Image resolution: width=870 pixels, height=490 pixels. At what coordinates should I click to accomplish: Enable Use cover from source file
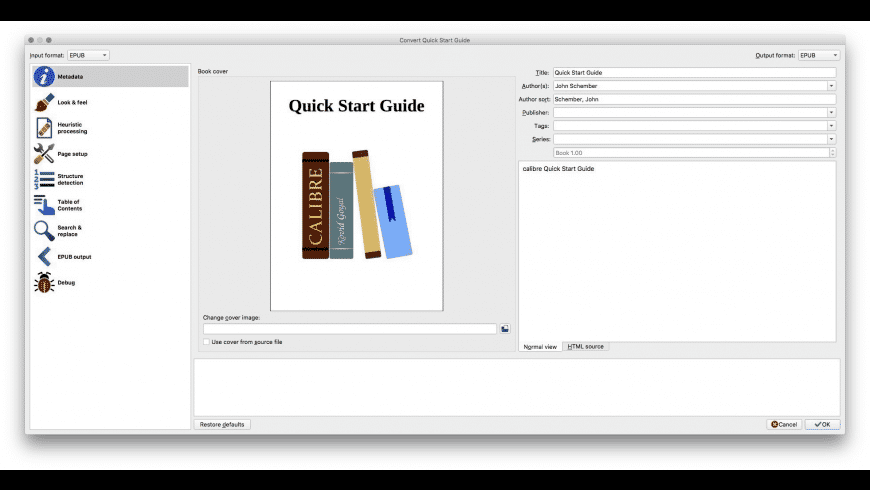[x=206, y=342]
